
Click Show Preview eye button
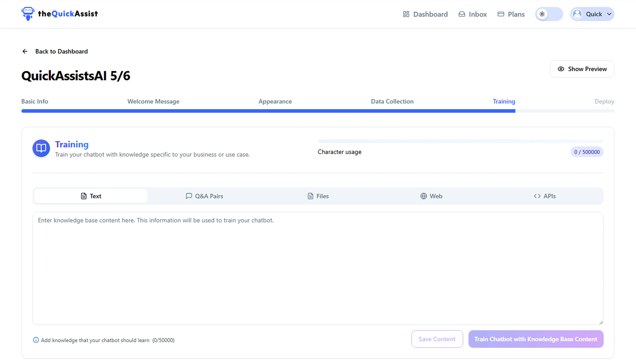click(582, 69)
